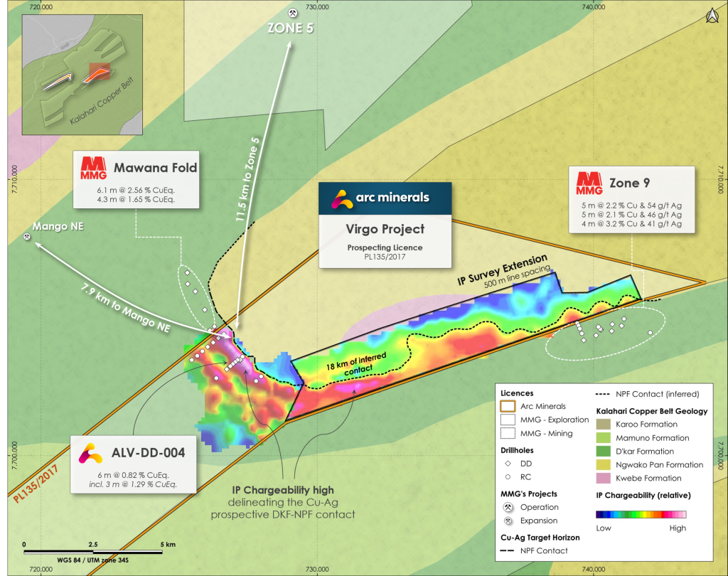Click the scale bar at bottom left

point(93,552)
